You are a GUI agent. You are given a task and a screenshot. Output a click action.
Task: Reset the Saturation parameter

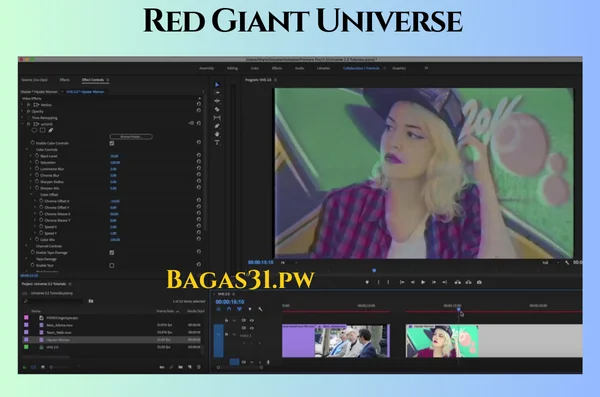click(x=199, y=162)
